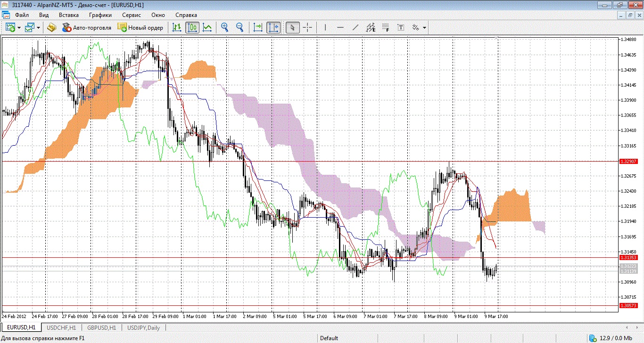644x343 pixels.
Task: Select the horizontal line drawing tool
Action: tap(340, 28)
